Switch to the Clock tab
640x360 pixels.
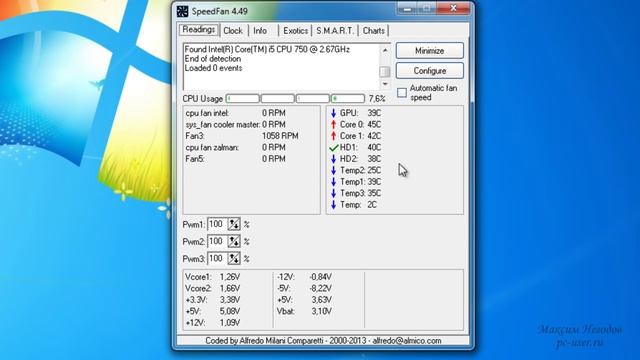point(233,31)
